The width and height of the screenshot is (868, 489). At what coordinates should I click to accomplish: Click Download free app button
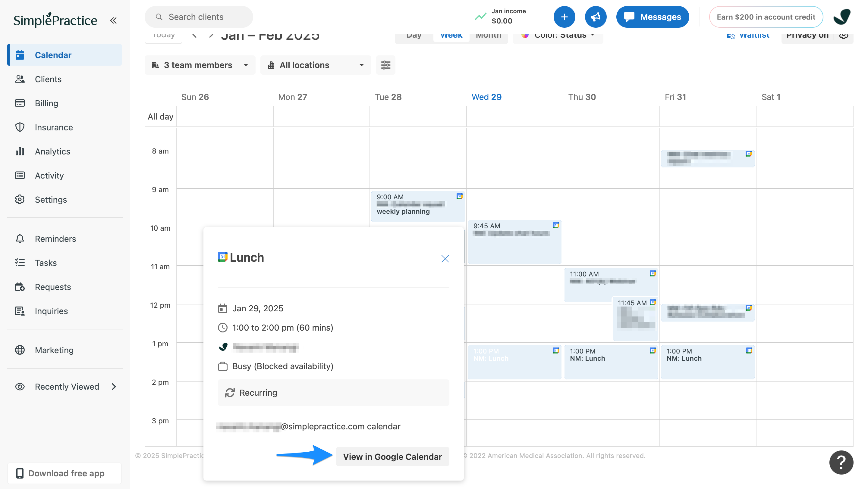(x=65, y=473)
